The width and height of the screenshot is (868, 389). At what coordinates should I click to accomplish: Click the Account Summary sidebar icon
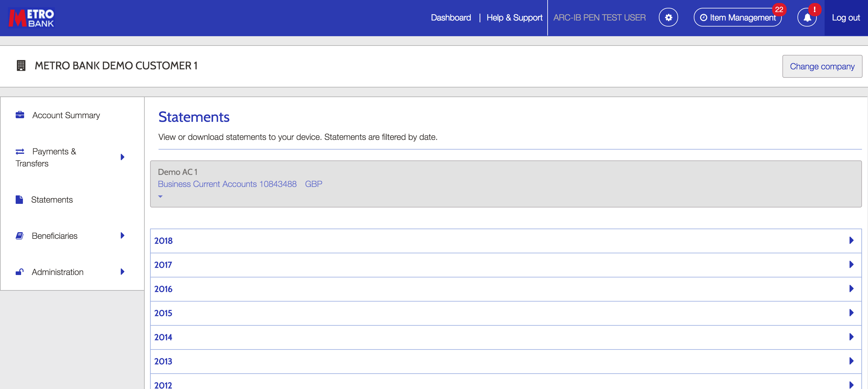point(20,115)
